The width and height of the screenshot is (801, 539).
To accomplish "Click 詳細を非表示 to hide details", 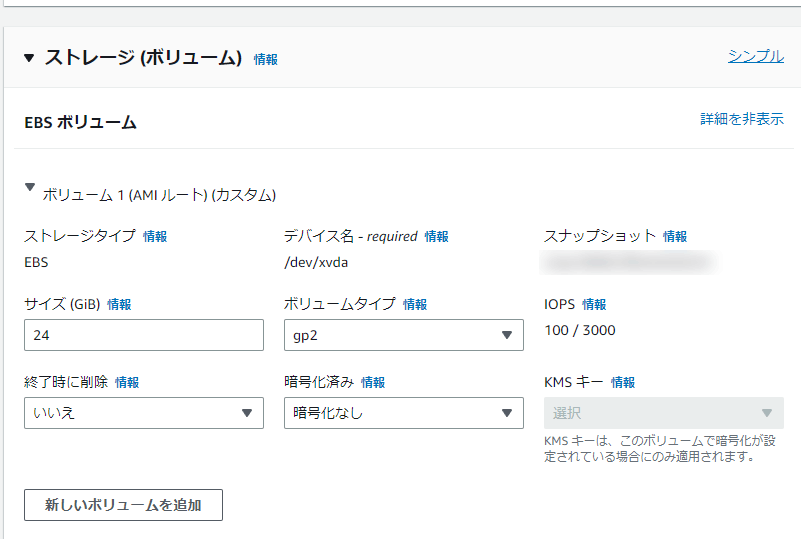I will (741, 119).
